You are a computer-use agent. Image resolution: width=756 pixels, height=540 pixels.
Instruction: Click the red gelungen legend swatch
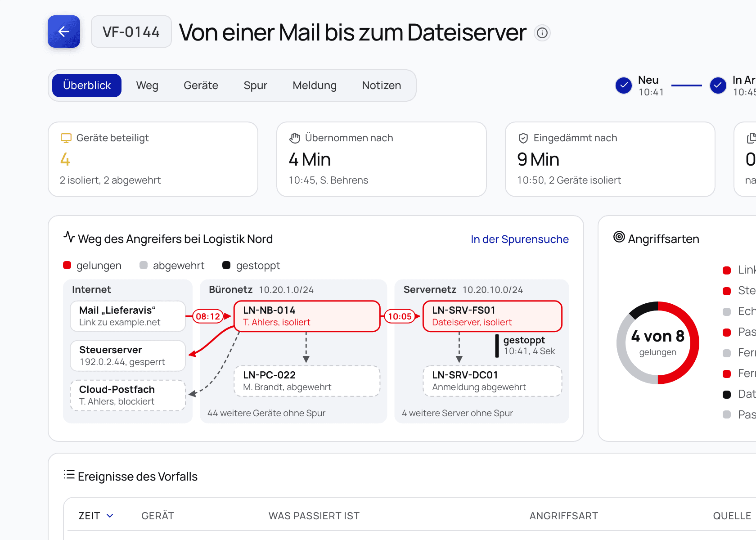(x=67, y=265)
